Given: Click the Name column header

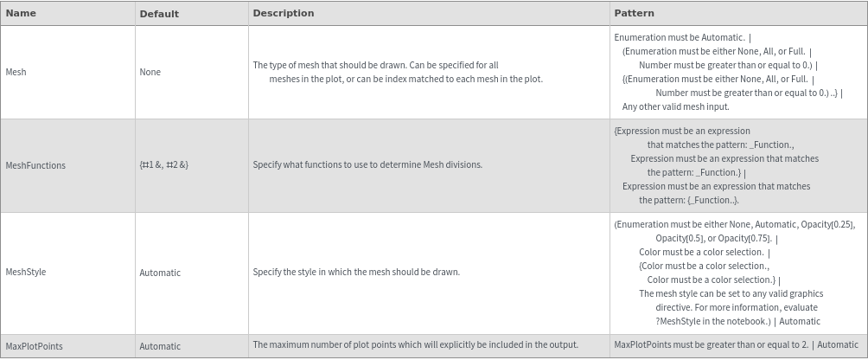Looking at the screenshot, I should [x=21, y=13].
